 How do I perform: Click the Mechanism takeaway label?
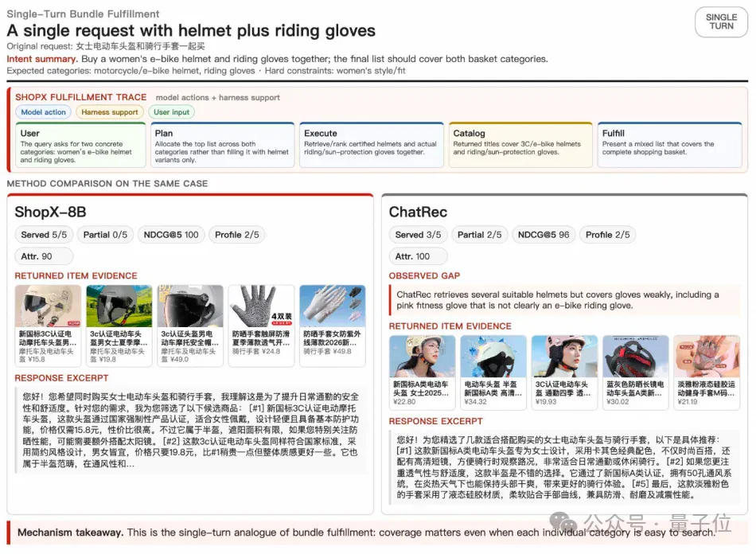click(70, 533)
